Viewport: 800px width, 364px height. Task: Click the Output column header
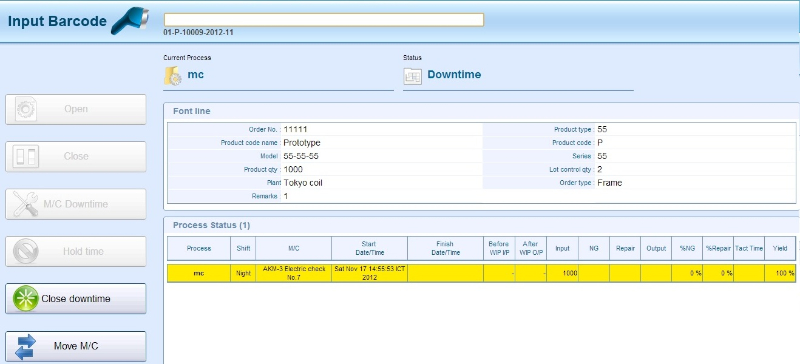pyautogui.click(x=656, y=249)
